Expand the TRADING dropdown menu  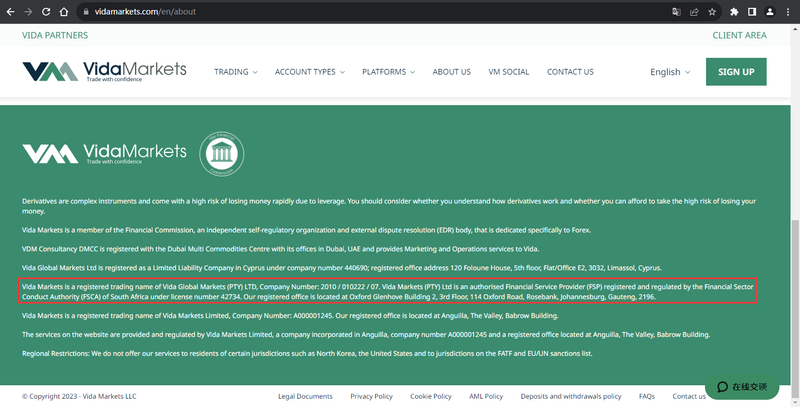pos(236,72)
